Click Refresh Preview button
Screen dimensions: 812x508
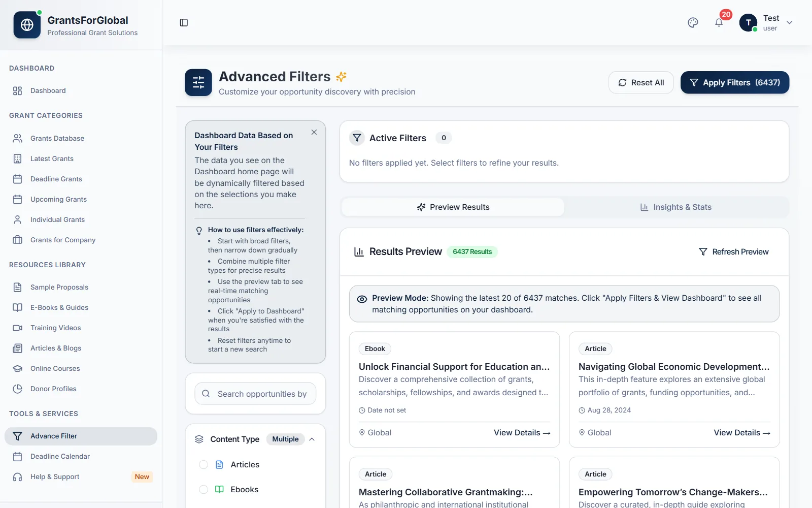734,251
